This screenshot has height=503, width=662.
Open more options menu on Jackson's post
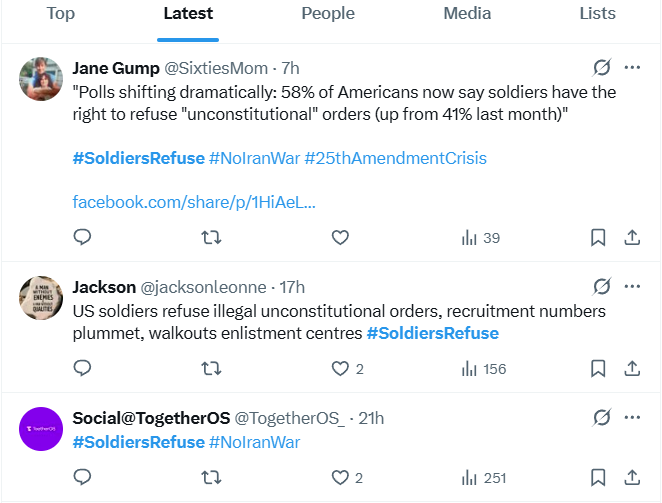pos(632,287)
